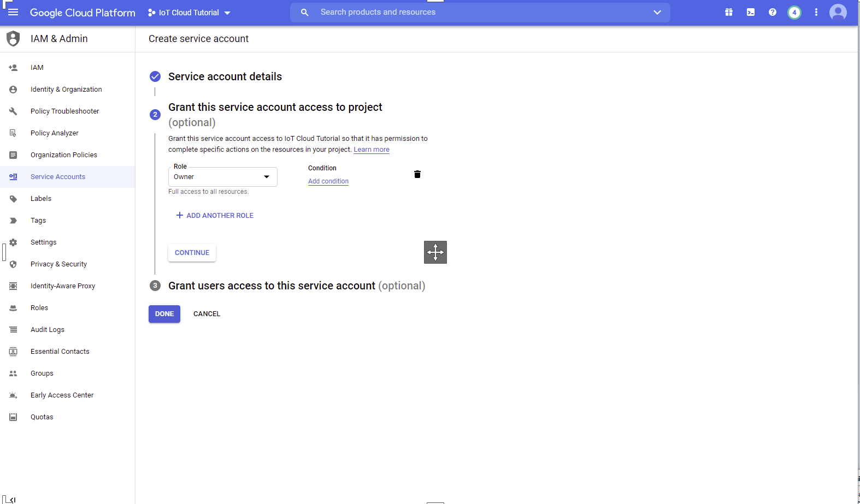Click the Policy Analyzer document icon

pos(13,133)
